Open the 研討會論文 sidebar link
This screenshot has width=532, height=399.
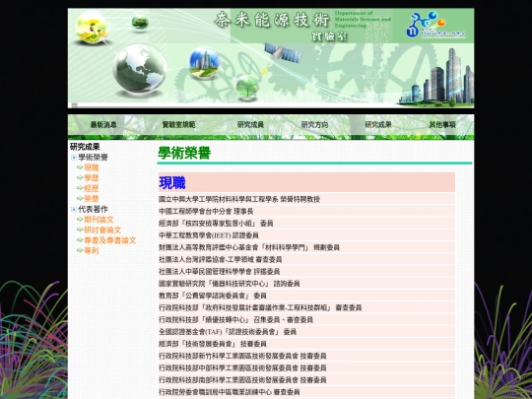(102, 230)
